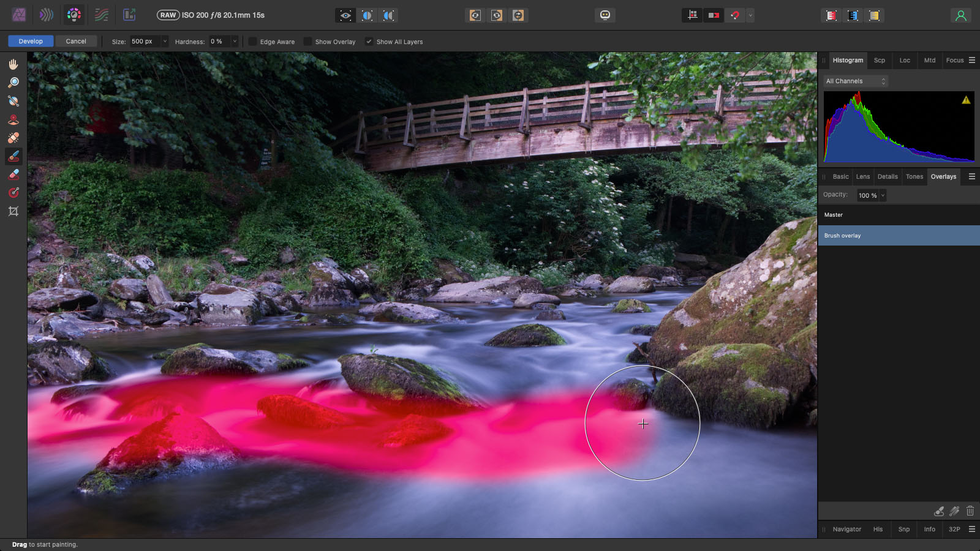The width and height of the screenshot is (980, 551).
Task: Choose split view mode icon
Action: 367,15
